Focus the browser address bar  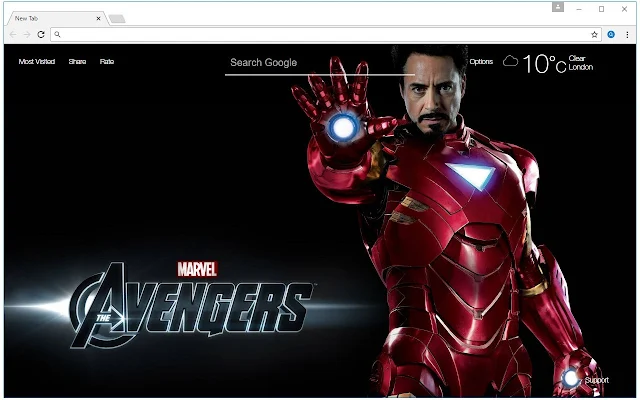point(326,35)
